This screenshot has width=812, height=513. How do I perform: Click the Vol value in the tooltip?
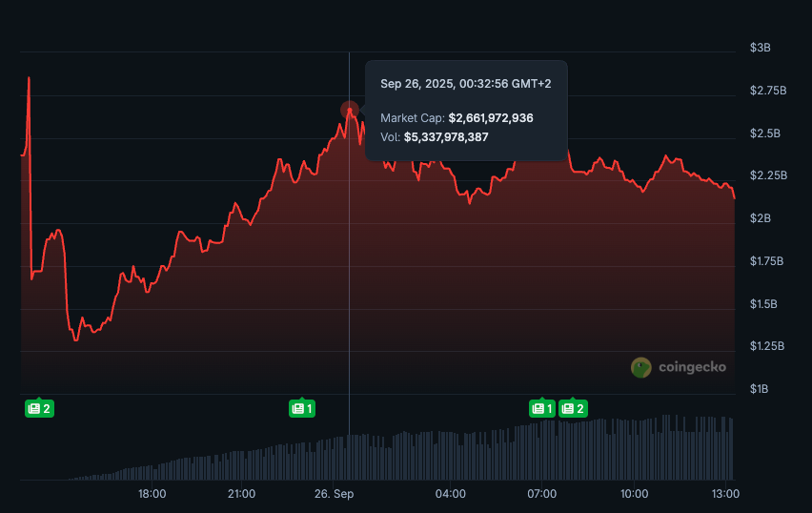[446, 137]
